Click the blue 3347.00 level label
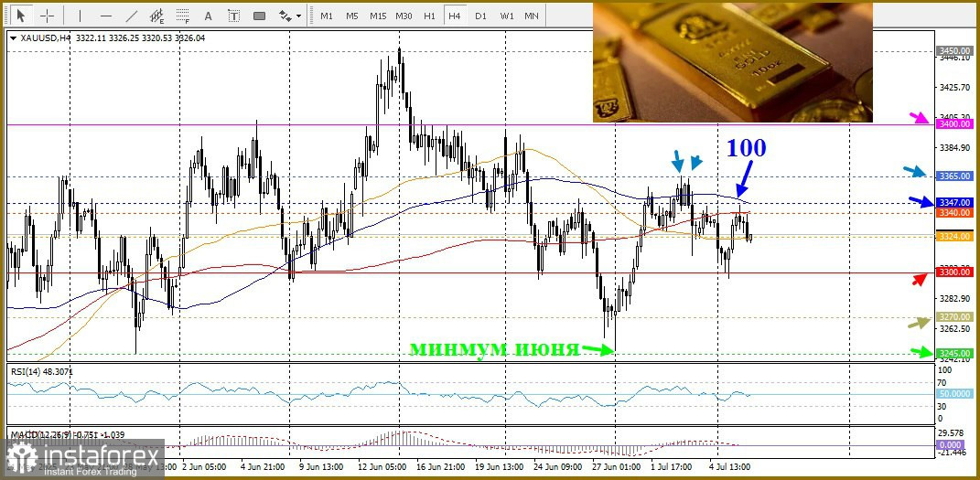The width and height of the screenshot is (980, 480). click(953, 203)
